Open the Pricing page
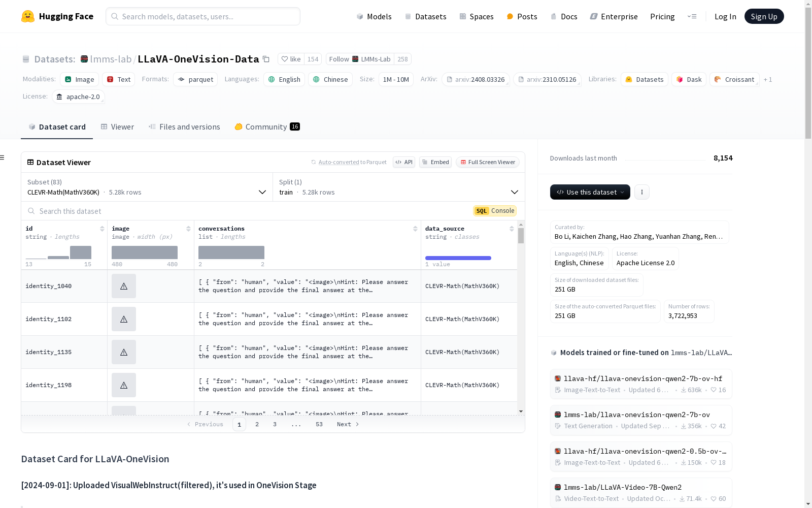812x508 pixels. pyautogui.click(x=662, y=16)
